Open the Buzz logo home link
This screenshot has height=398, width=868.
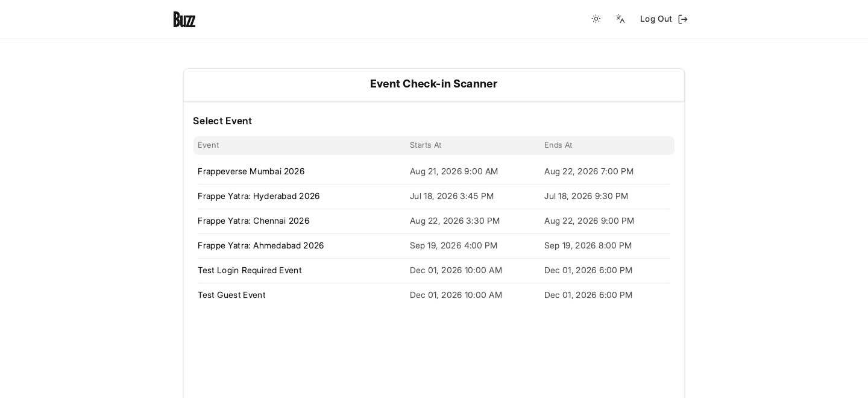(x=184, y=19)
